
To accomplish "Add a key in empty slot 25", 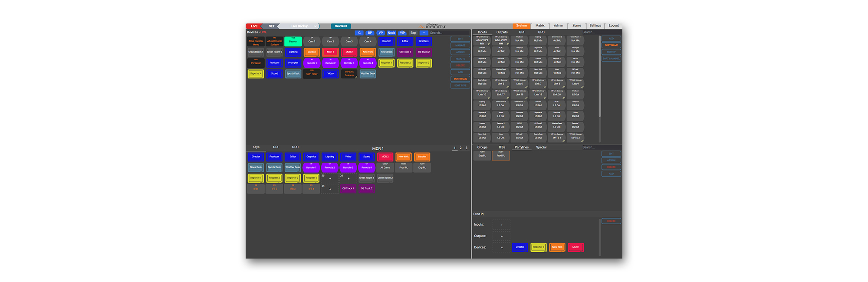I will click(329, 178).
